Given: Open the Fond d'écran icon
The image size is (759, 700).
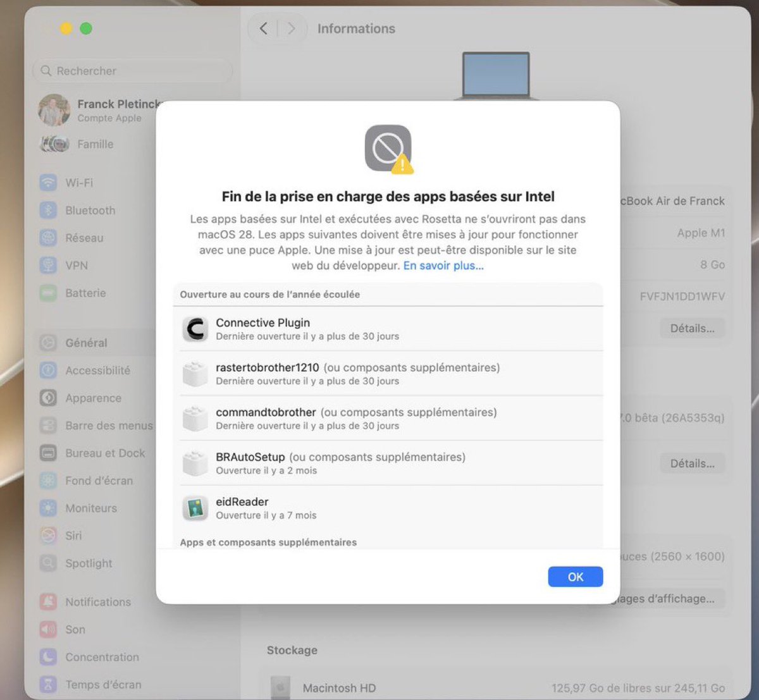Looking at the screenshot, I should (49, 481).
